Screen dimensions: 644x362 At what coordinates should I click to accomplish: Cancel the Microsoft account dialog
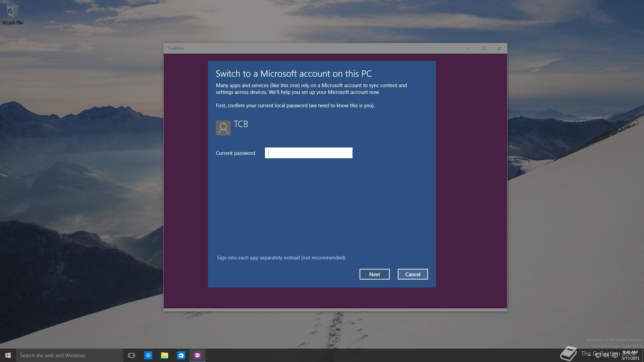pyautogui.click(x=413, y=274)
